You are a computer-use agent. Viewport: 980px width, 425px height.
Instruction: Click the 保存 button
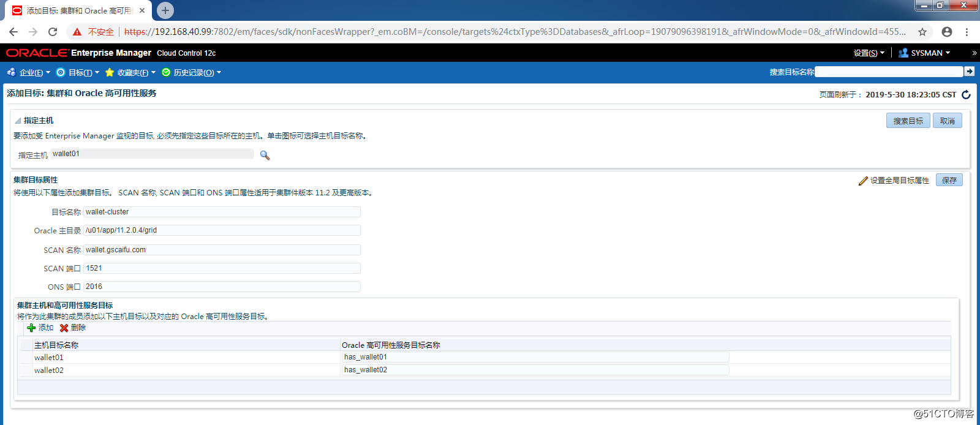click(x=949, y=180)
